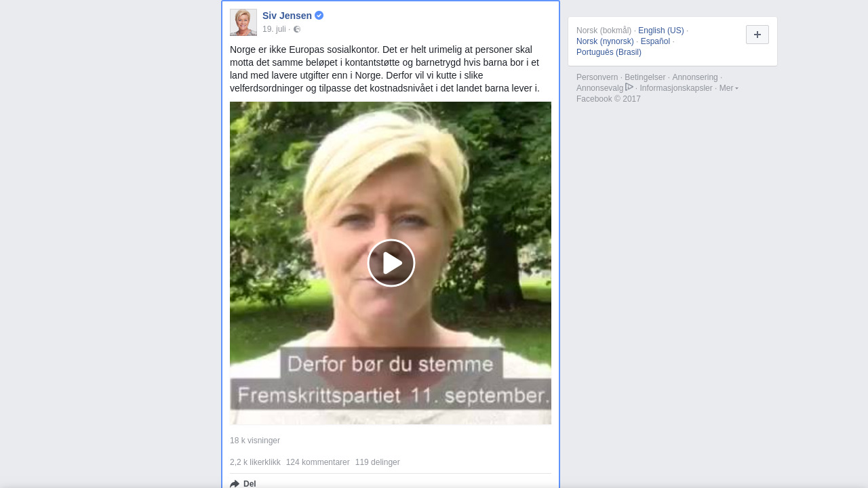Show the 119 delinger shares
868x488 pixels.
(378, 462)
